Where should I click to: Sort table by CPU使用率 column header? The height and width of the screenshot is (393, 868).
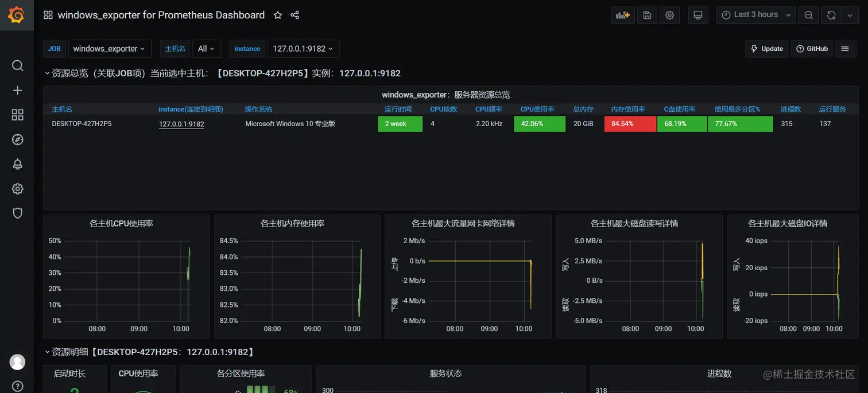[x=537, y=109]
